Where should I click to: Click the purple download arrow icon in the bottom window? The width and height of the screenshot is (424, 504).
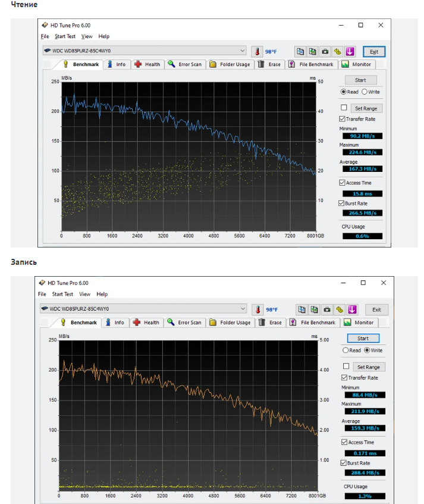[352, 309]
